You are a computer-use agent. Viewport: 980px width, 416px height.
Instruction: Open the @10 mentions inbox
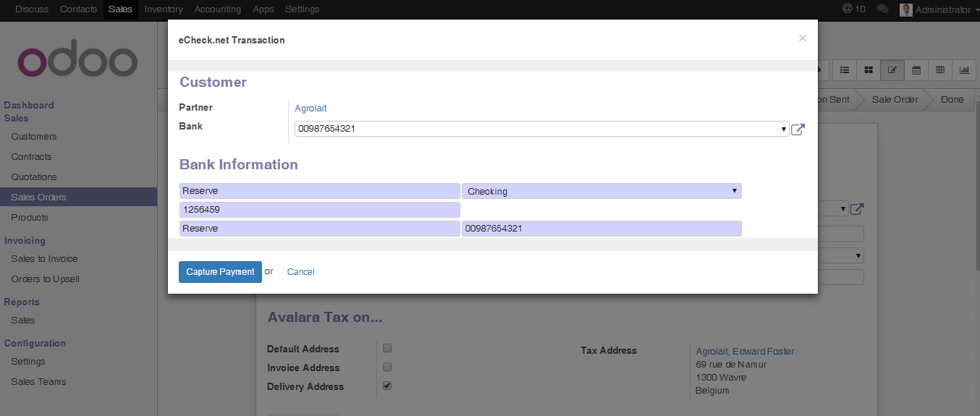[x=854, y=9]
